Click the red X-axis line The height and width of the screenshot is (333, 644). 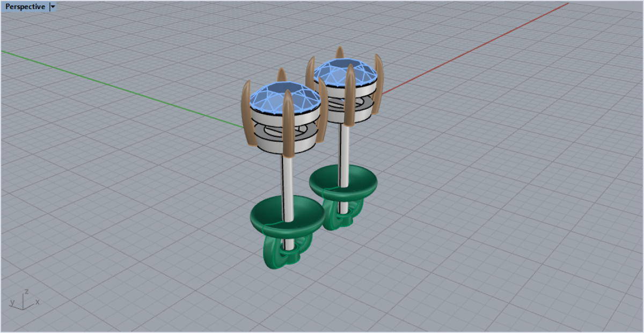(x=483, y=44)
